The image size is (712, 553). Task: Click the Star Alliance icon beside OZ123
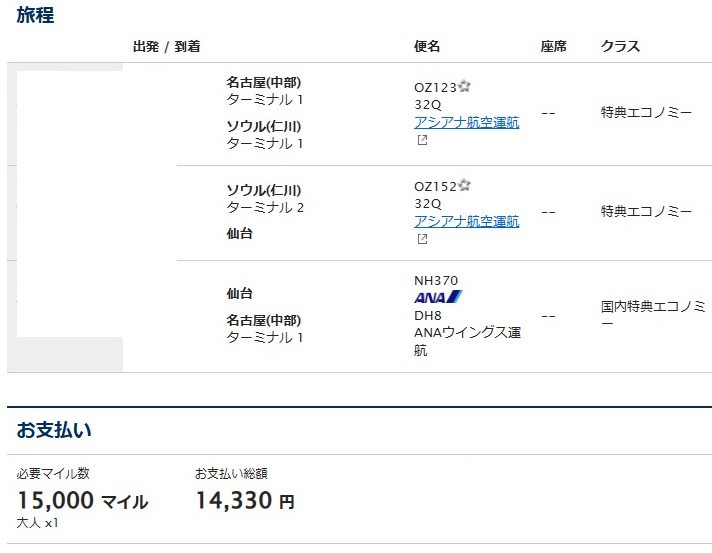464,87
